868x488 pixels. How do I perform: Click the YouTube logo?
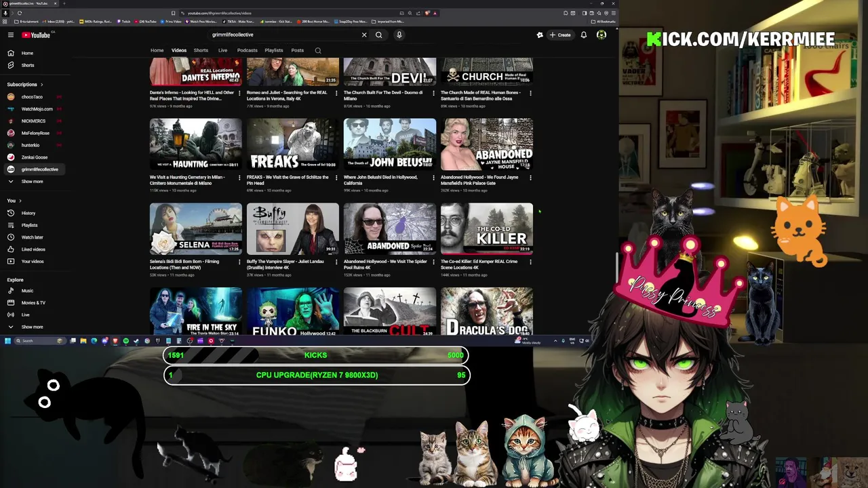click(x=36, y=35)
